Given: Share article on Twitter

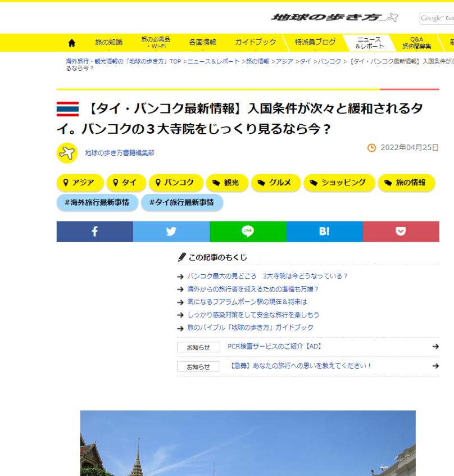Looking at the screenshot, I should click(x=171, y=232).
